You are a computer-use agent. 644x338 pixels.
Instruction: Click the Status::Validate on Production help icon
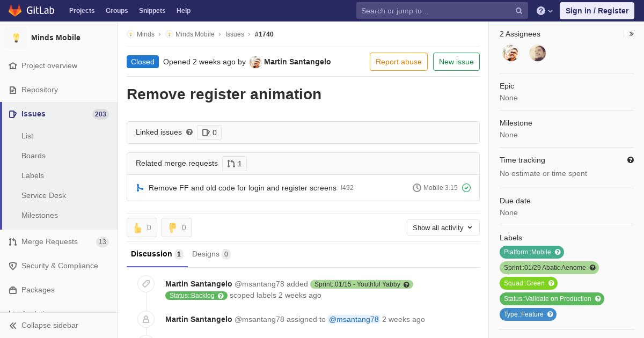click(x=598, y=299)
